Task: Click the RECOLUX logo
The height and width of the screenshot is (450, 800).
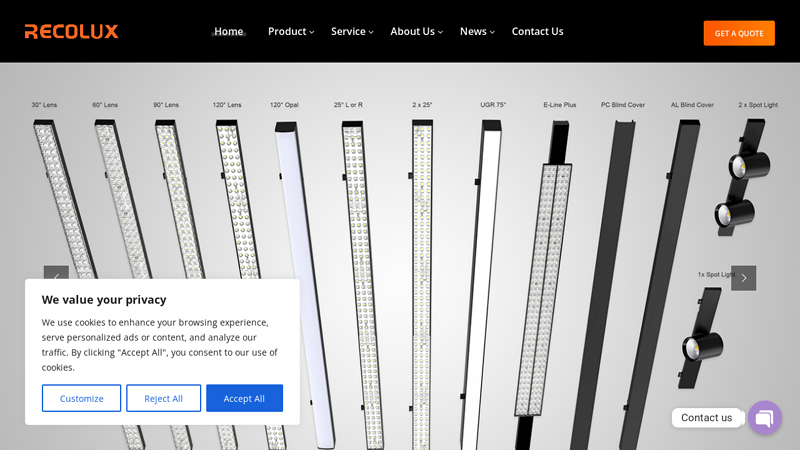Action: 71,32
